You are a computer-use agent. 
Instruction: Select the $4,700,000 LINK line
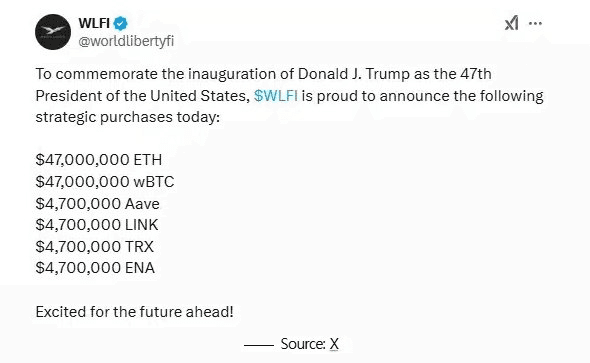point(97,225)
